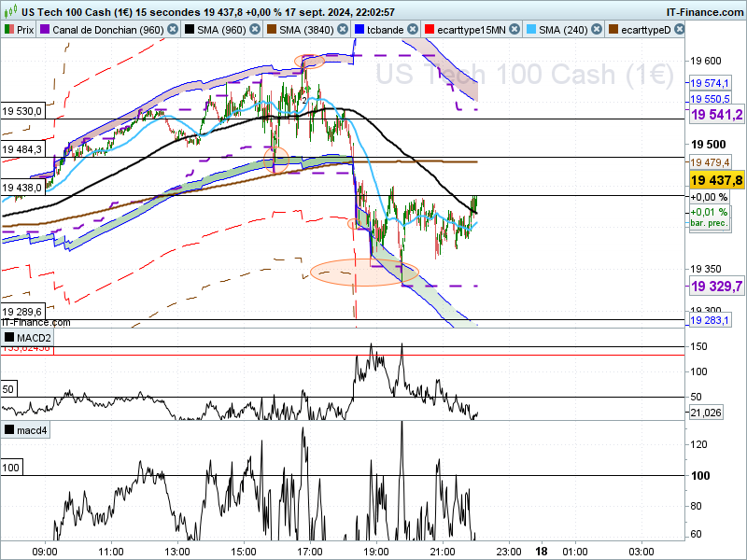This screenshot has height=560, width=747.
Task: Remove the ecarttypeD indicator
Action: click(x=680, y=30)
